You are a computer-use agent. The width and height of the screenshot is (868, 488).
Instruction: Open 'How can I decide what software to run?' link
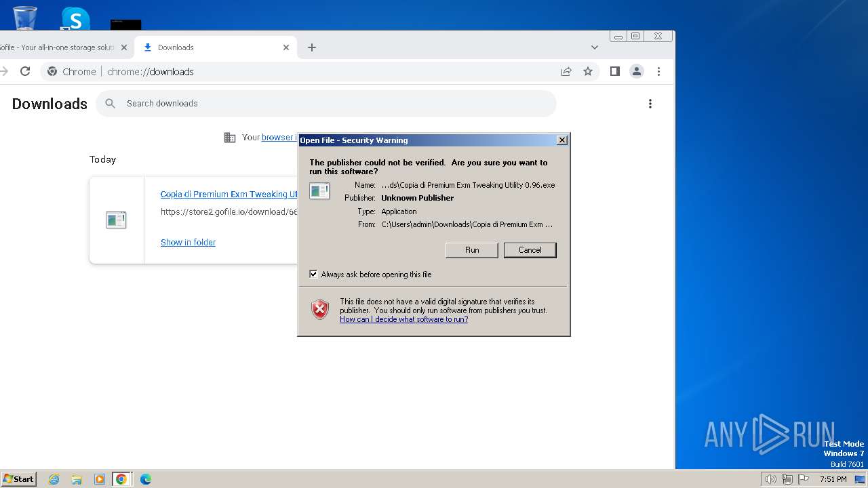coord(403,319)
